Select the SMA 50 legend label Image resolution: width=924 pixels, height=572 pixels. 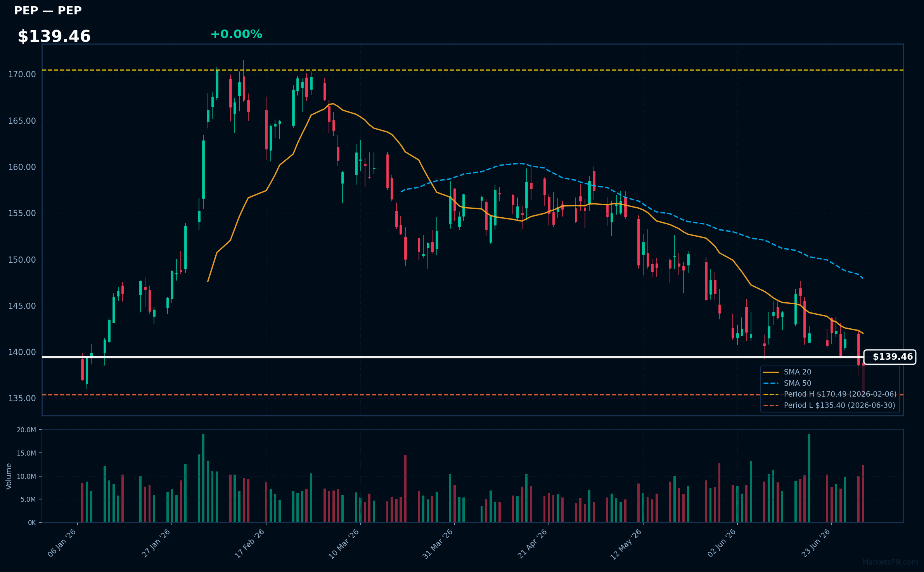[x=798, y=383]
